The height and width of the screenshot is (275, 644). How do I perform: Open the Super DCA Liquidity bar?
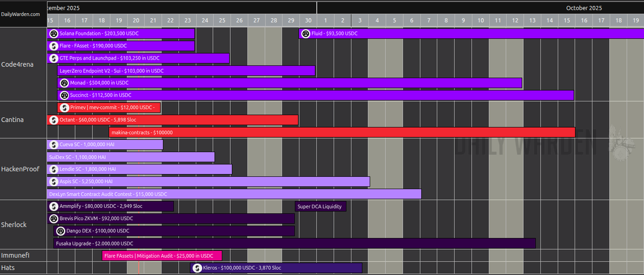(321, 206)
